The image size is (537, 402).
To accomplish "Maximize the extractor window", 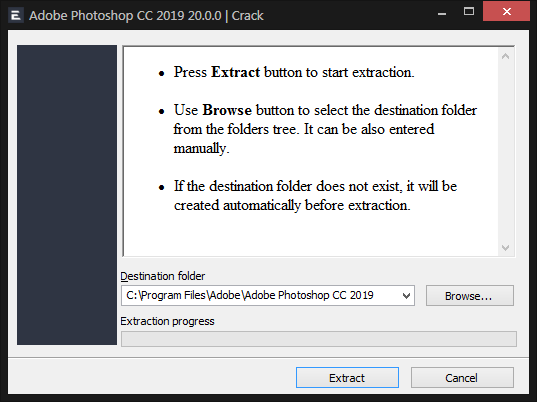I will click(x=469, y=12).
